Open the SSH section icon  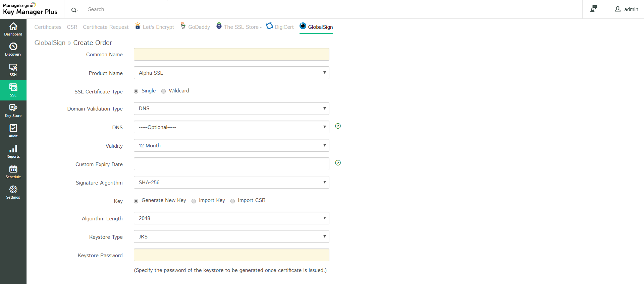(x=13, y=70)
